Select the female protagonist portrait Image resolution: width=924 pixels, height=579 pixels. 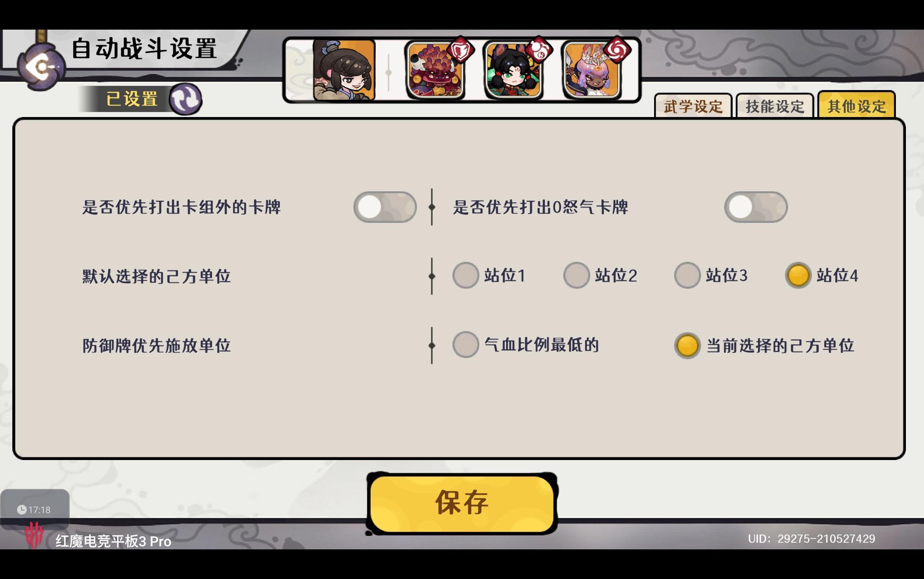(x=344, y=70)
